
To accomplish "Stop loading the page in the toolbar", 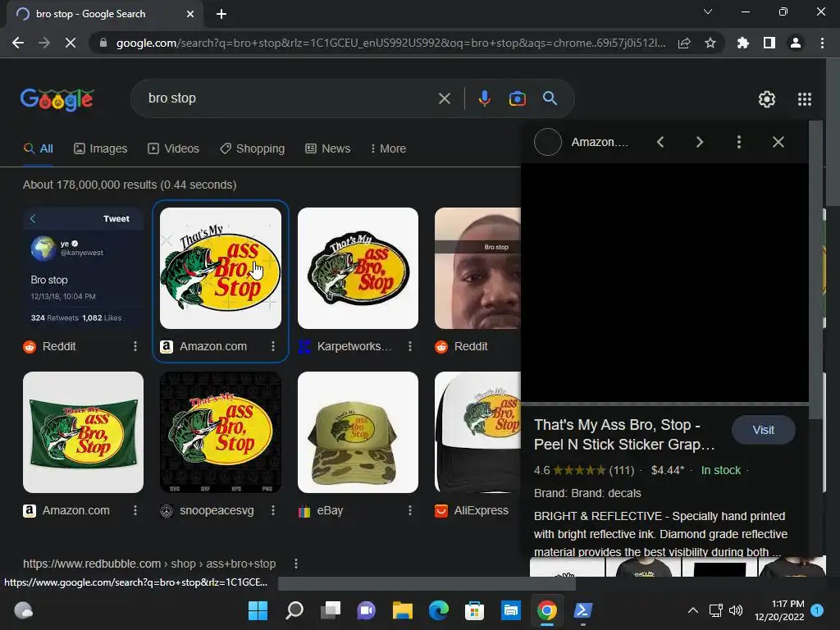I will [x=71, y=43].
